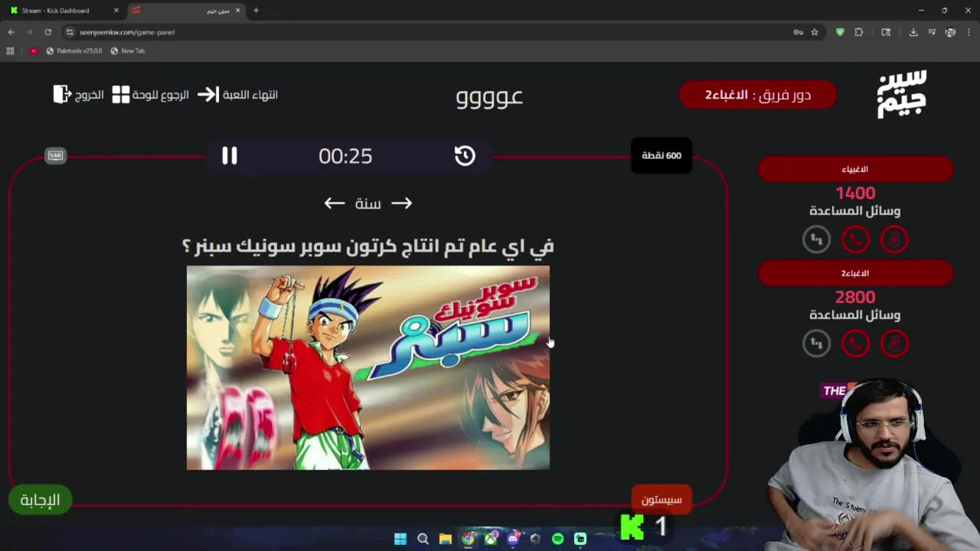Click the دور فريق turn indicator
Screen dimensions: 980x551
point(758,95)
